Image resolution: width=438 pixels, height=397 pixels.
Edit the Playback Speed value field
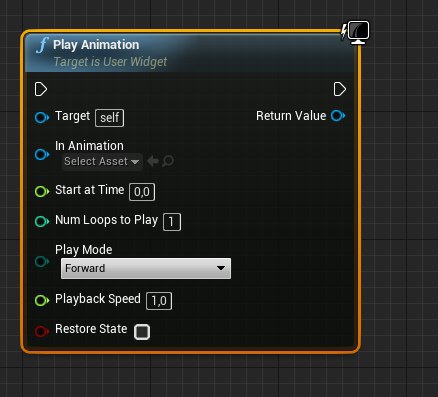coord(159,301)
